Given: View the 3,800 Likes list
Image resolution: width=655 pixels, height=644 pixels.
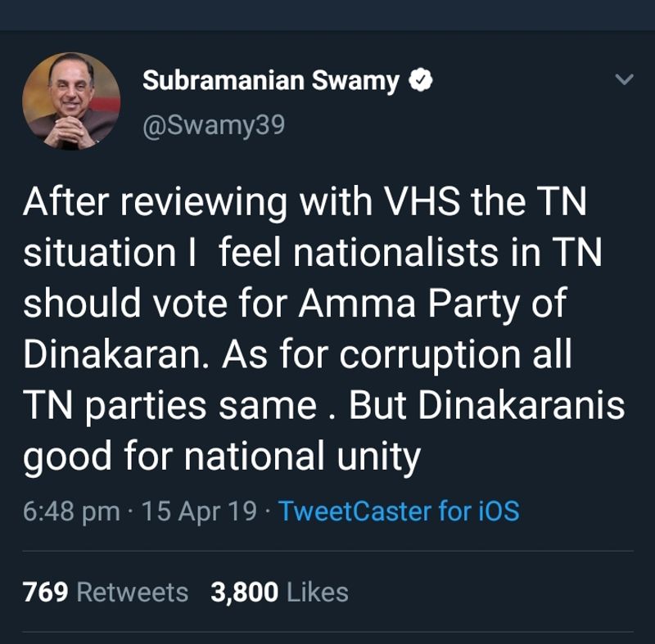Looking at the screenshot, I should (x=279, y=592).
